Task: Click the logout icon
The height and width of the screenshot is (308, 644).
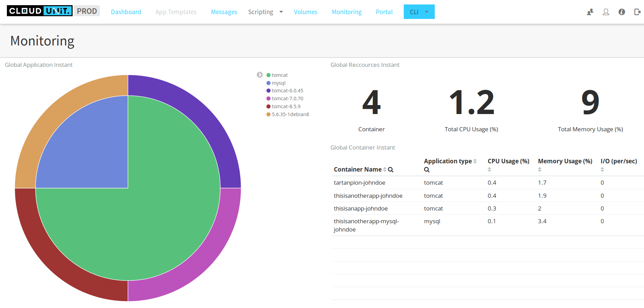Action: coord(637,12)
